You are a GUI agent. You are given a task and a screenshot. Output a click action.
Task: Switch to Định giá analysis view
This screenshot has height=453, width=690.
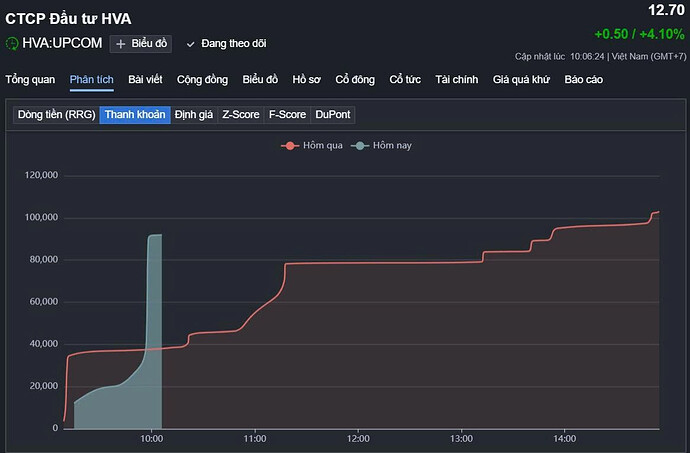(x=194, y=115)
